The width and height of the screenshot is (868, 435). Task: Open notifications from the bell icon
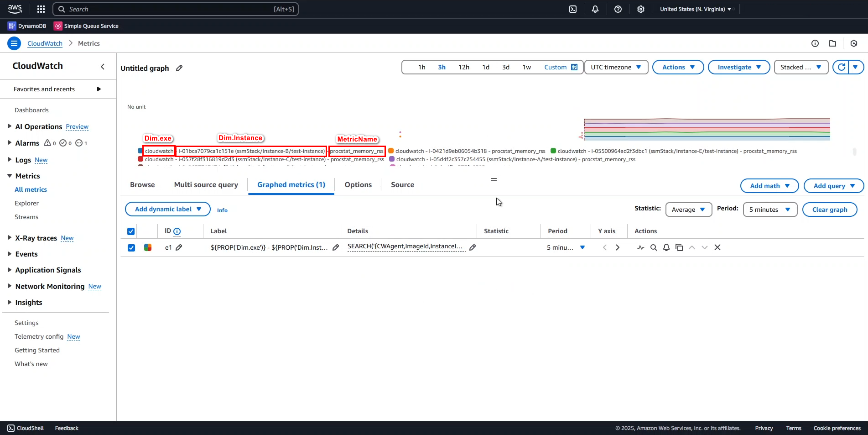point(595,9)
